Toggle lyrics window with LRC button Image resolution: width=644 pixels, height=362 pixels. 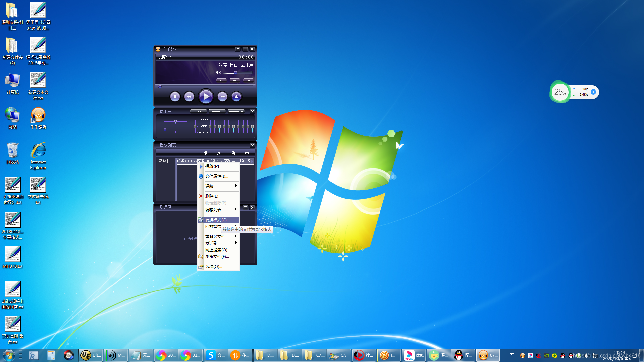click(x=248, y=80)
